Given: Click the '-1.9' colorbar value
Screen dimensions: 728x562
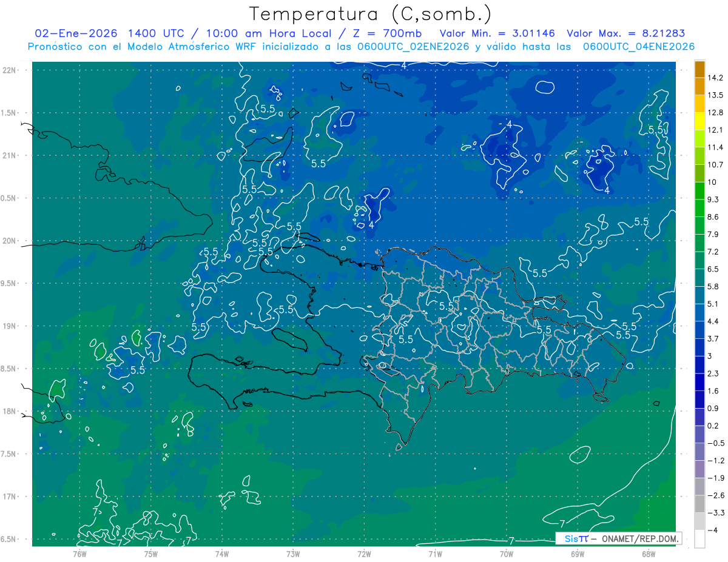Looking at the screenshot, I should tap(715, 478).
